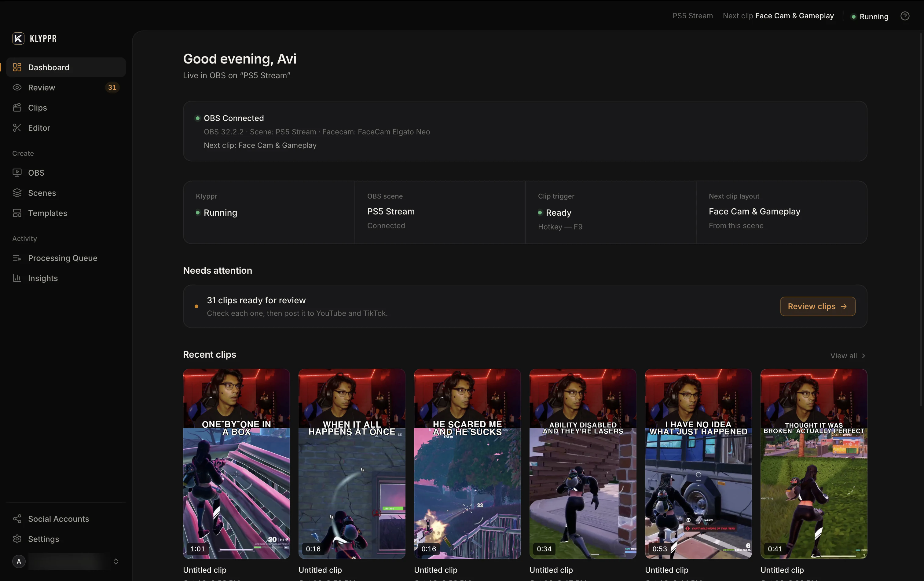Click 'Next clip: Face Cam & Gameplay' line in OBS card
The image size is (924, 581).
tap(260, 145)
